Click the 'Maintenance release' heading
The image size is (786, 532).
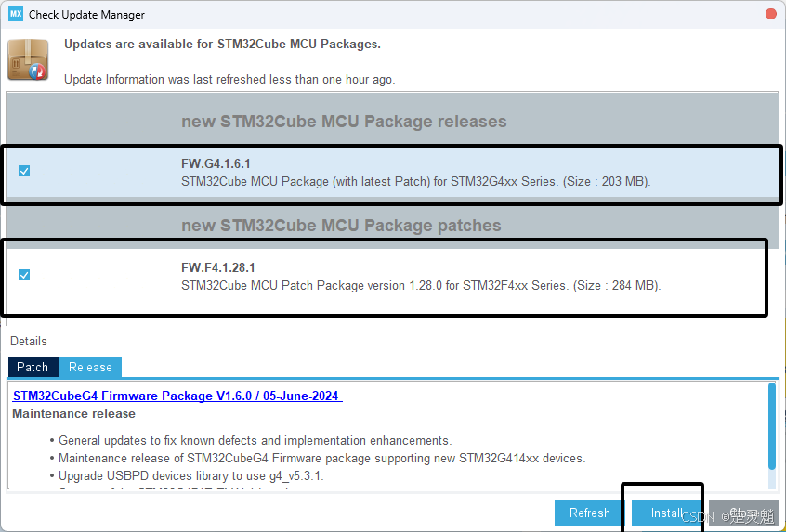[73, 414]
